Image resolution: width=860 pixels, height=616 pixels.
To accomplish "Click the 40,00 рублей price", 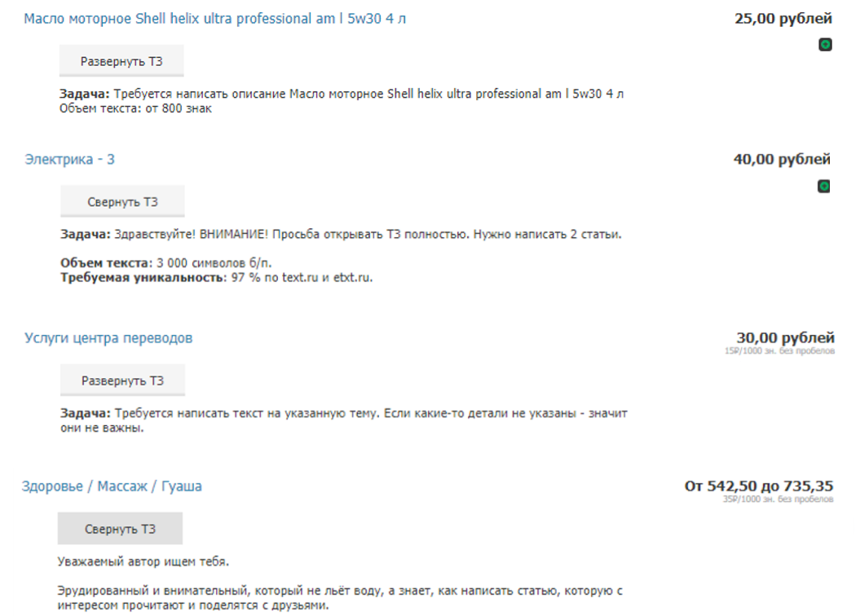I will pos(782,160).
